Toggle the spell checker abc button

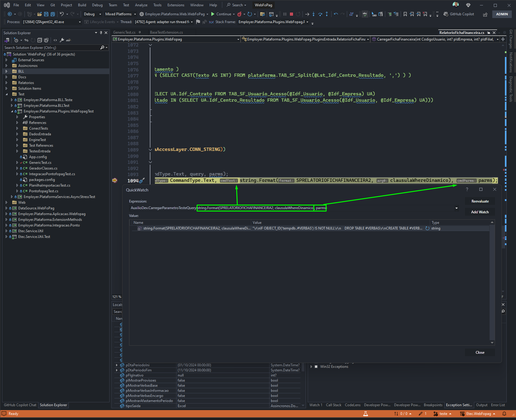(x=365, y=14)
